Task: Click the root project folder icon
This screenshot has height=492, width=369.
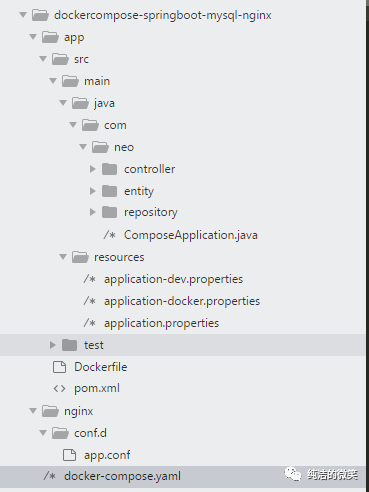Action: [40, 15]
